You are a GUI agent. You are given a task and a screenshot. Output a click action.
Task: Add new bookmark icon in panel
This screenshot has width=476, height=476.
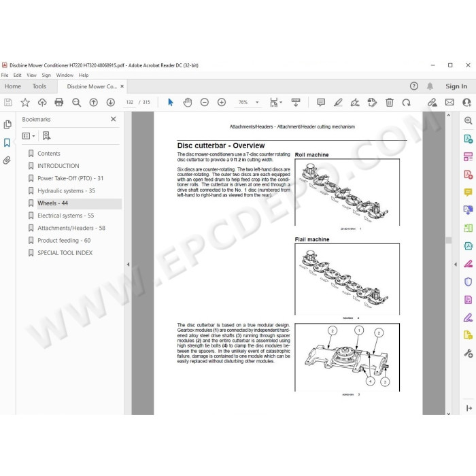[x=46, y=136]
